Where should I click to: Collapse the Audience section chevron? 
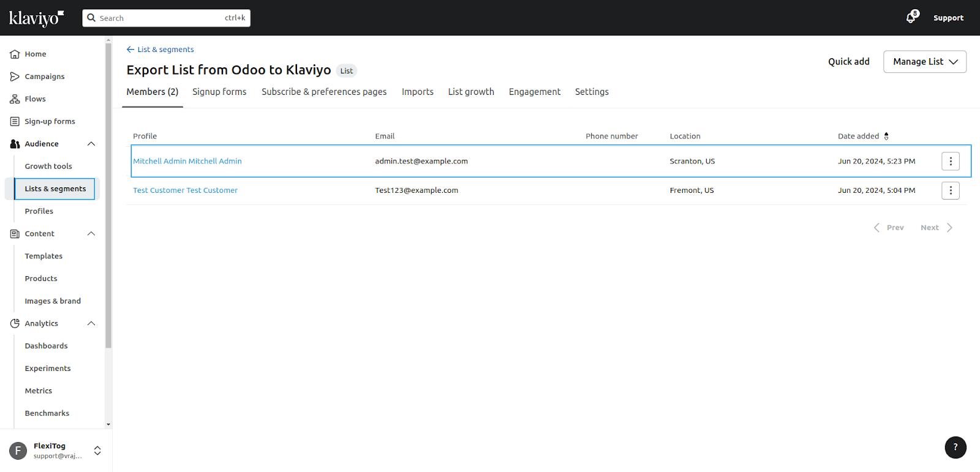(x=91, y=144)
